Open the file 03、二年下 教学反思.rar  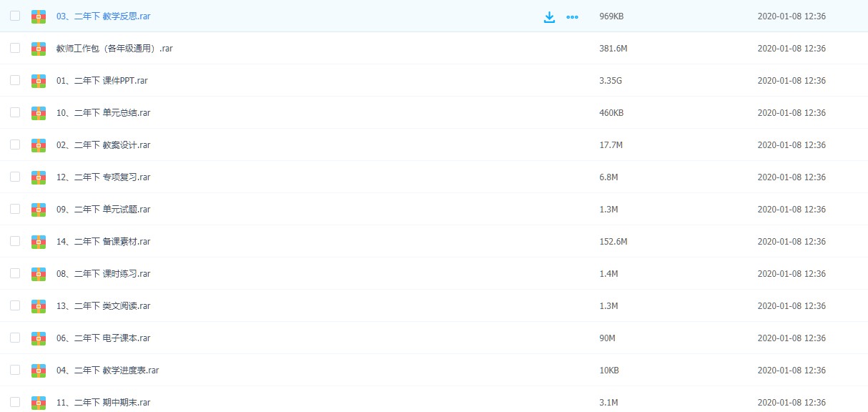tap(104, 16)
